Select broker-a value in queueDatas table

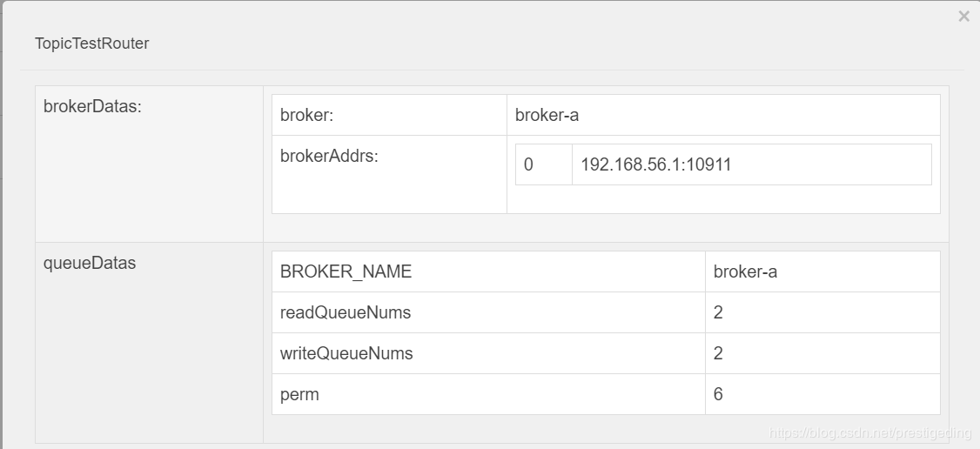pos(745,271)
